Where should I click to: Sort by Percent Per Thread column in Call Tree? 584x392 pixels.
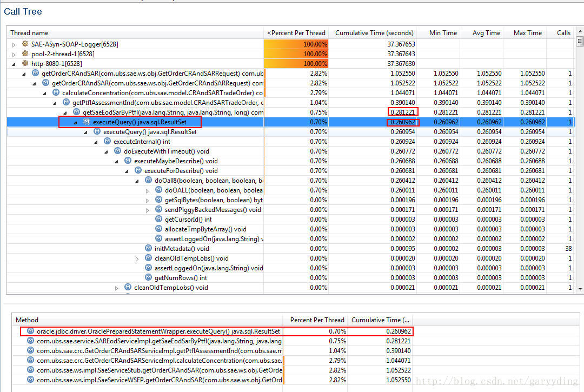(296, 33)
